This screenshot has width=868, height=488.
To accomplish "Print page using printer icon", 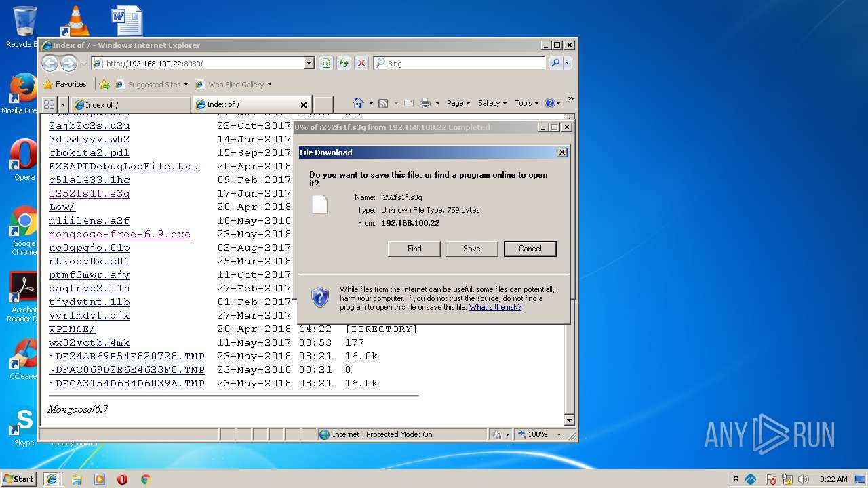I will pyautogui.click(x=425, y=103).
